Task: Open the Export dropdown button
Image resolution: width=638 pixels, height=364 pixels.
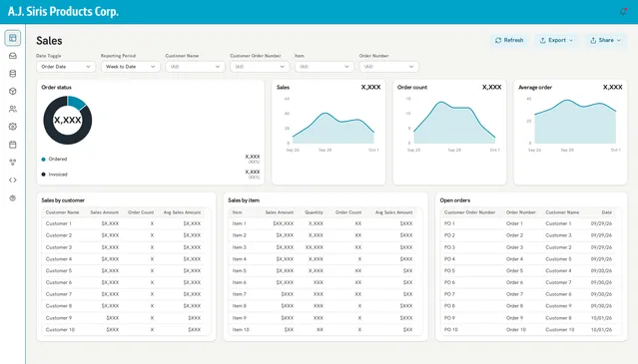Action: pyautogui.click(x=556, y=40)
